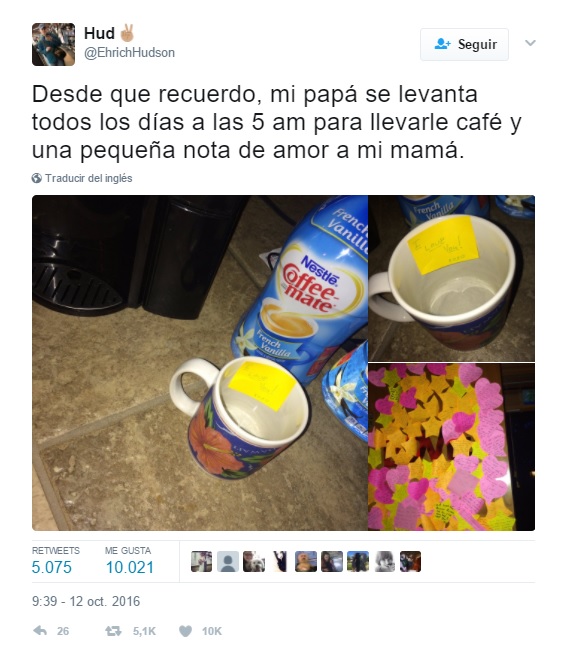Click the last liker avatar
This screenshot has height=665, width=568.
click(410, 561)
